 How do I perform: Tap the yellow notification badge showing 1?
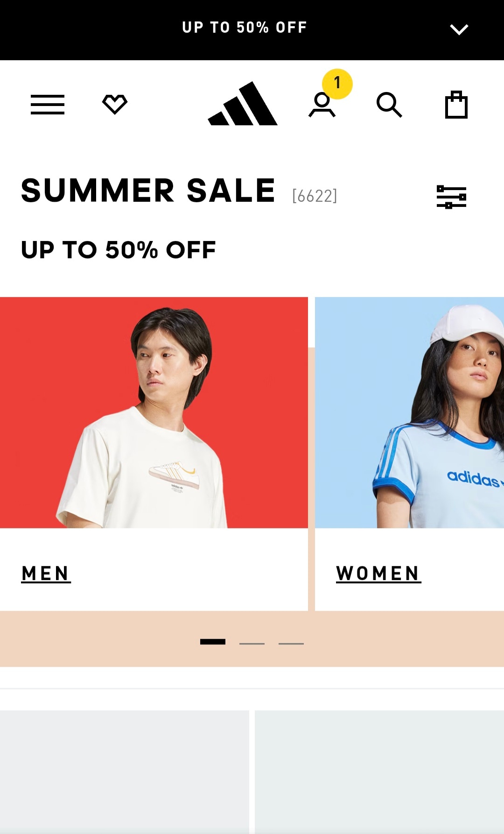(337, 84)
